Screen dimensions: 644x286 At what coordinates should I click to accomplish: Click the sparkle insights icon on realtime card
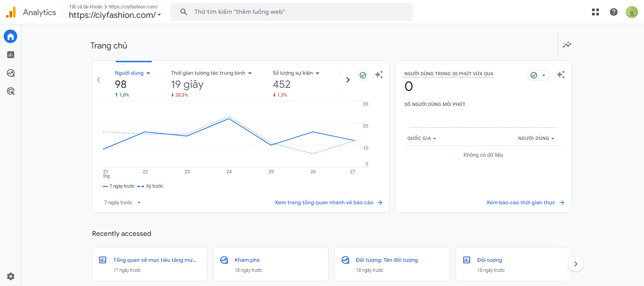561,75
